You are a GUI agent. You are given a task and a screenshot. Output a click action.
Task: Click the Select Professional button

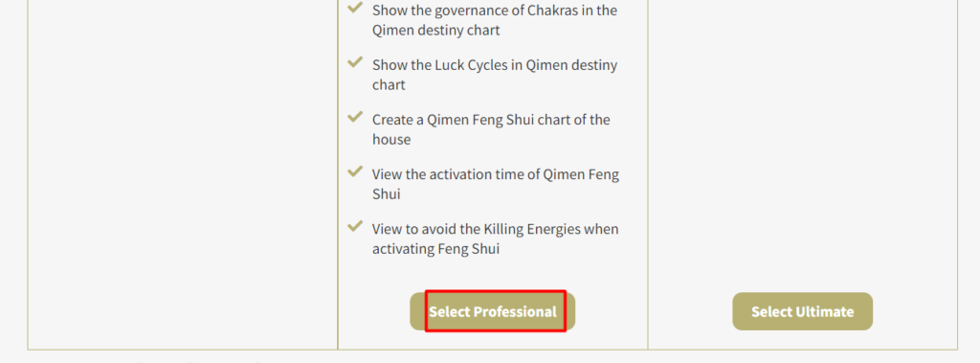click(493, 311)
